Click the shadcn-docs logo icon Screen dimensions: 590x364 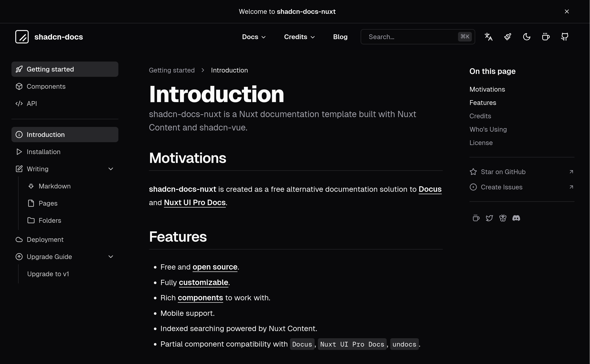pos(22,37)
